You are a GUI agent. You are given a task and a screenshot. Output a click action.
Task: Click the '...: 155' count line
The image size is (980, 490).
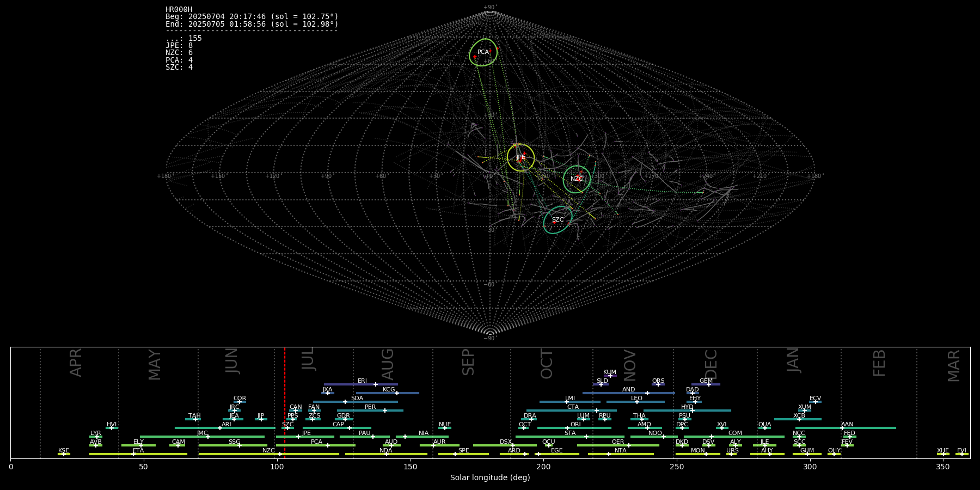click(x=183, y=39)
